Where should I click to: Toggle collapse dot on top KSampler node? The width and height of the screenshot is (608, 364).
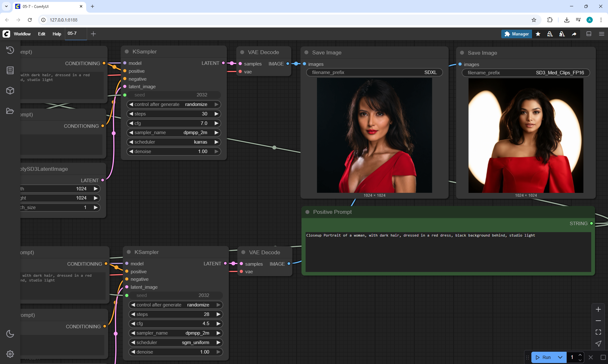[127, 52]
